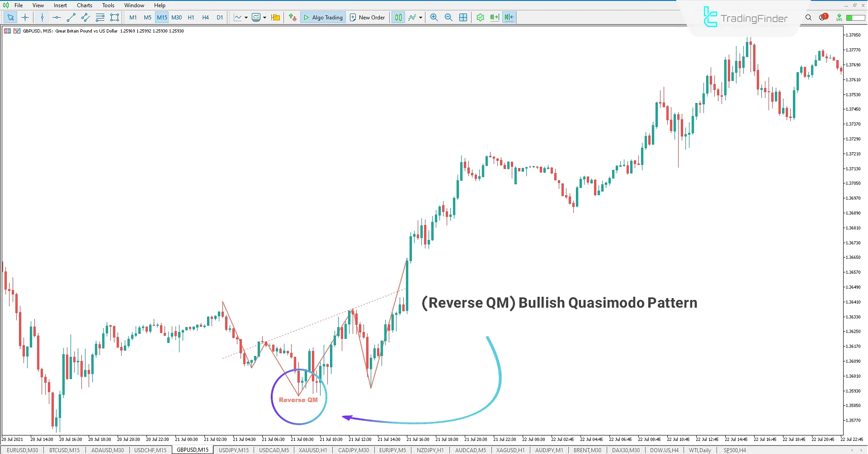Screen dimensions: 868x454
Task: Open the templates dropdown arrow
Action: pos(264,18)
